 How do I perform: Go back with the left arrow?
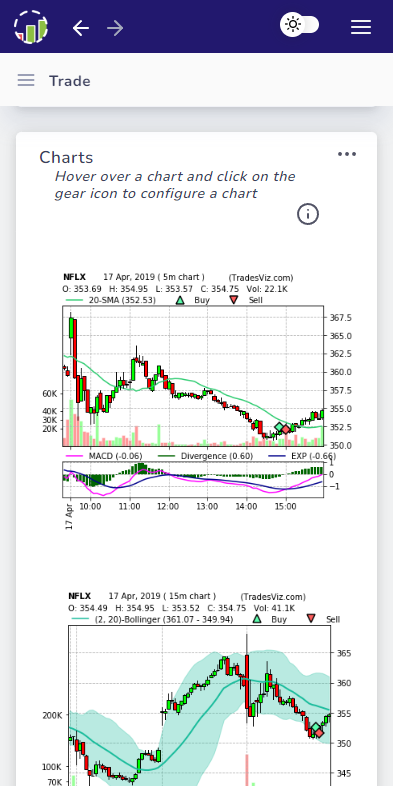point(81,28)
